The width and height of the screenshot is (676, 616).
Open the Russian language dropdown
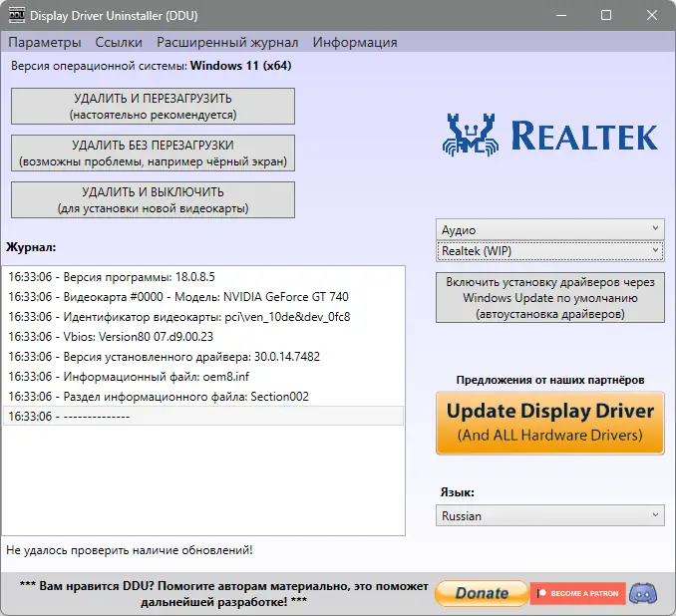[550, 515]
